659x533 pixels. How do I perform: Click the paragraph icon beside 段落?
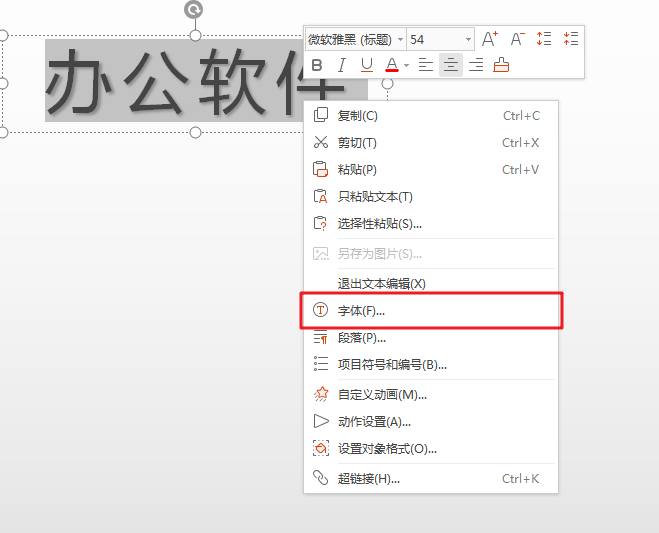coord(320,337)
